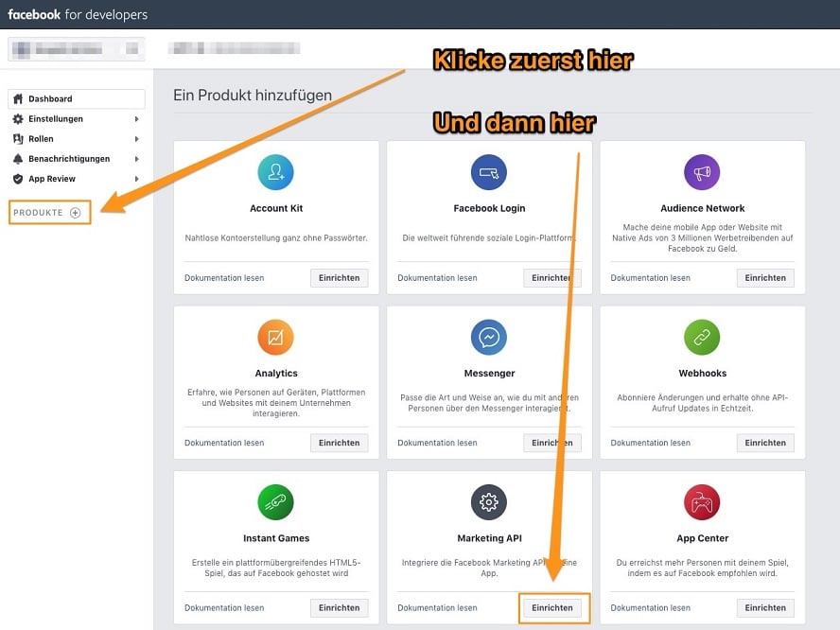The image size is (840, 630).
Task: Click the Analytics card title
Action: 276,374
